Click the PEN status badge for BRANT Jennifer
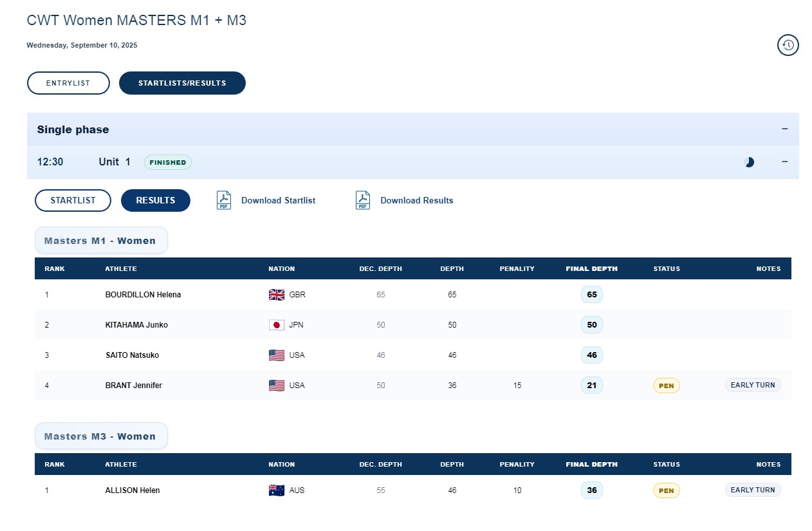 pyautogui.click(x=666, y=386)
